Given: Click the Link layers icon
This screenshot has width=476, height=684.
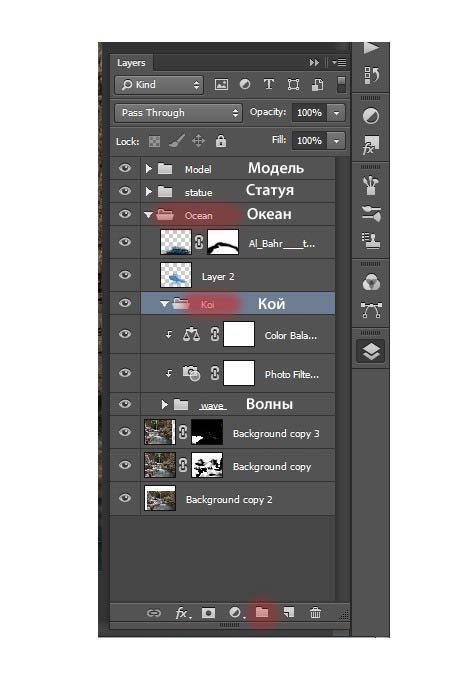Looking at the screenshot, I should coord(154,613).
